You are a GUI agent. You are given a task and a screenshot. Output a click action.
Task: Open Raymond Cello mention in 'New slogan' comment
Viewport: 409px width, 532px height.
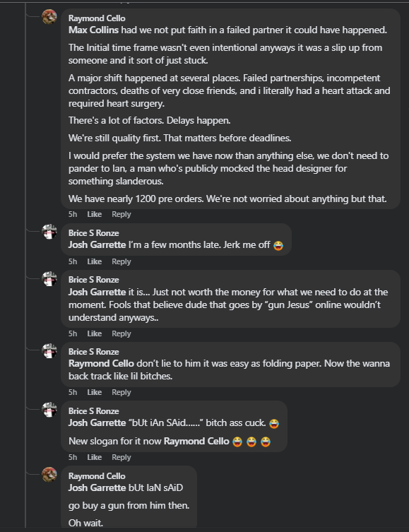(x=196, y=441)
